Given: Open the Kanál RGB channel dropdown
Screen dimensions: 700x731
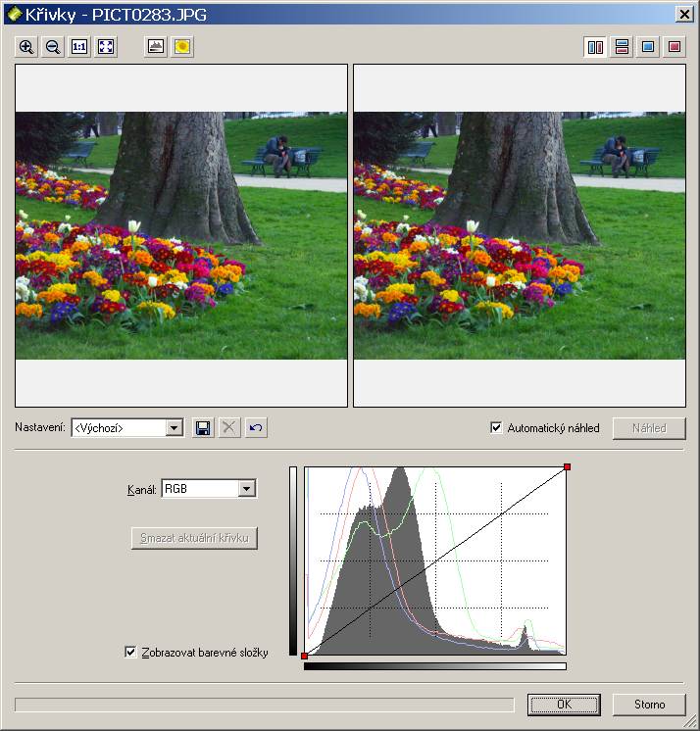Looking at the screenshot, I should click(247, 489).
